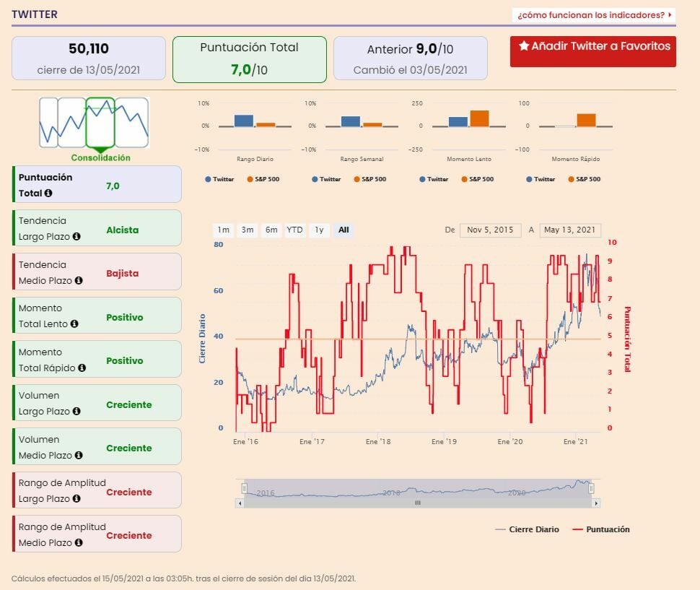The height and width of the screenshot is (590, 700).
Task: Open info icon for Tendencia Largo Plazo
Action: [76, 236]
